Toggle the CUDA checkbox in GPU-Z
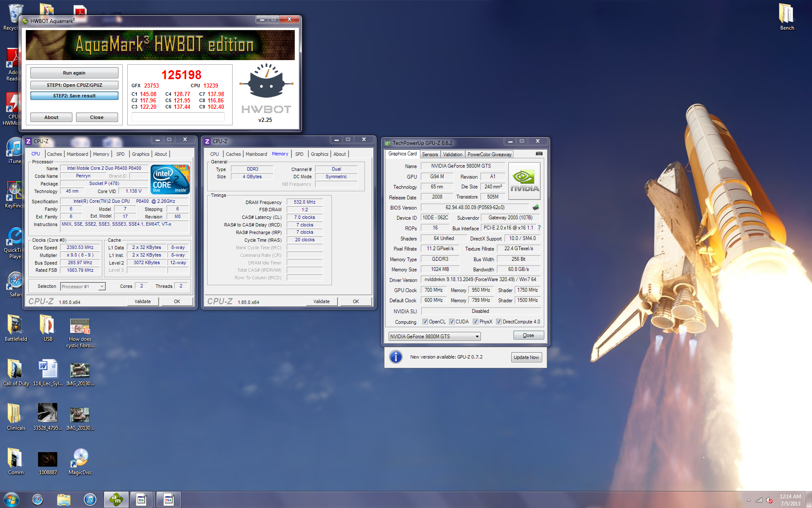 tap(452, 322)
